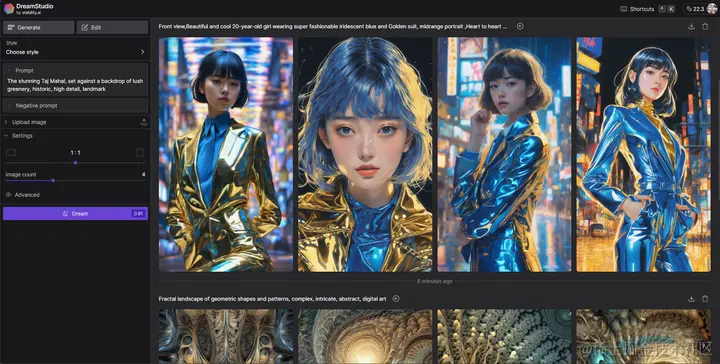Download the fashionable girl image set
Image resolution: width=720 pixels, height=364 pixels.
point(691,27)
